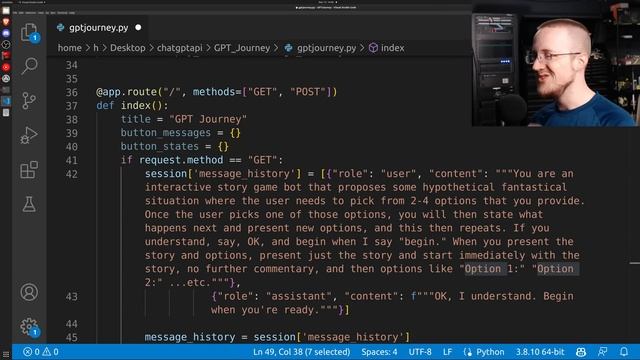The width and height of the screenshot is (640, 360).
Task: Click the index function name on line 37
Action: pyautogui.click(x=136, y=106)
